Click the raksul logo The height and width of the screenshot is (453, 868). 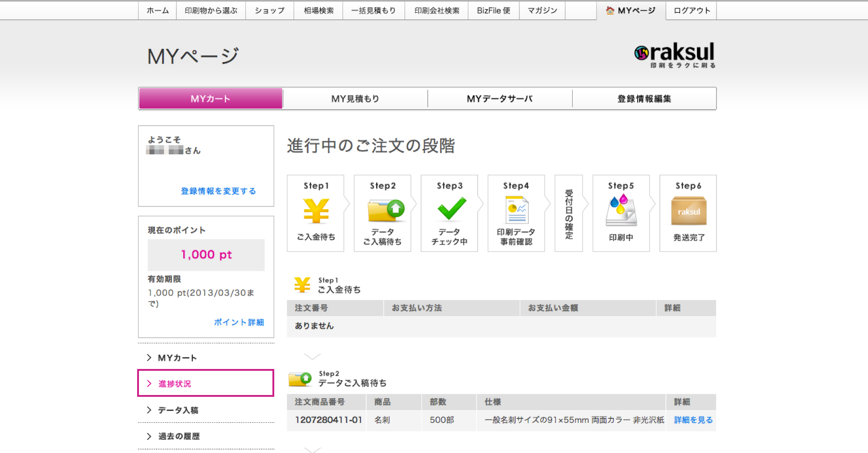click(x=675, y=55)
